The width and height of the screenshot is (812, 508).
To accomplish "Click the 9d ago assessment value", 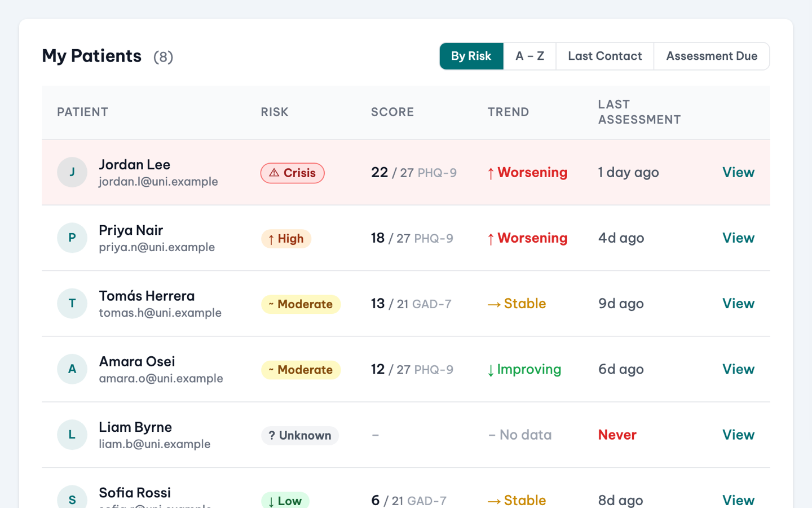I will click(621, 303).
